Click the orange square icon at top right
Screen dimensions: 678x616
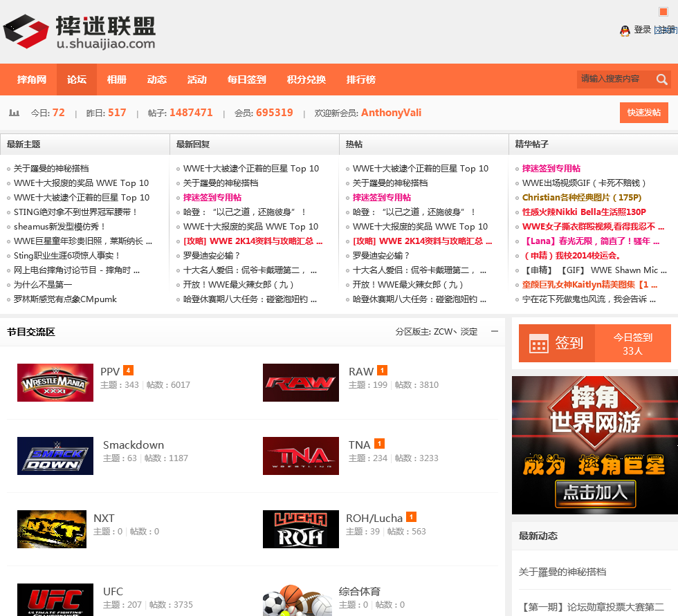tap(663, 12)
